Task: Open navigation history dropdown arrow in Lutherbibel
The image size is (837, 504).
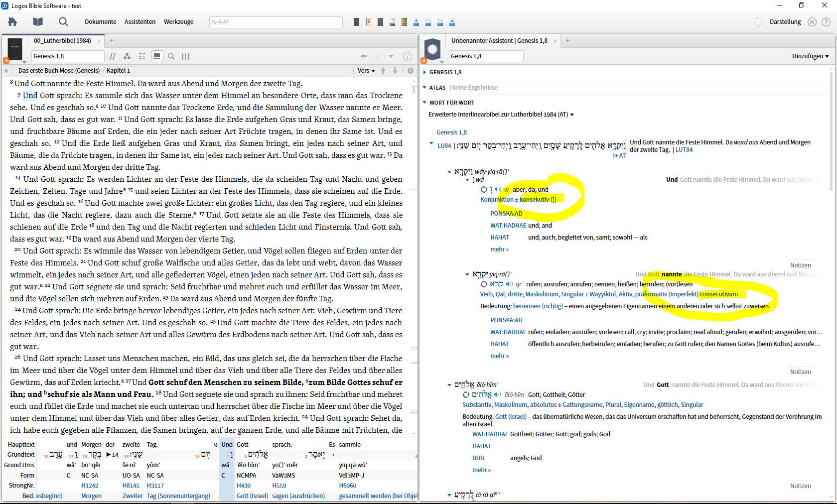Action: 391,56
